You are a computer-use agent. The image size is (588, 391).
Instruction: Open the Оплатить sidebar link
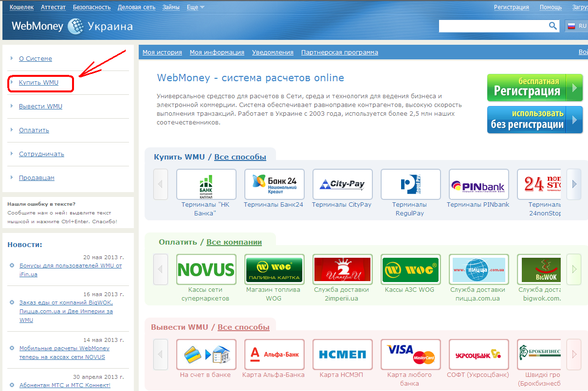34,130
